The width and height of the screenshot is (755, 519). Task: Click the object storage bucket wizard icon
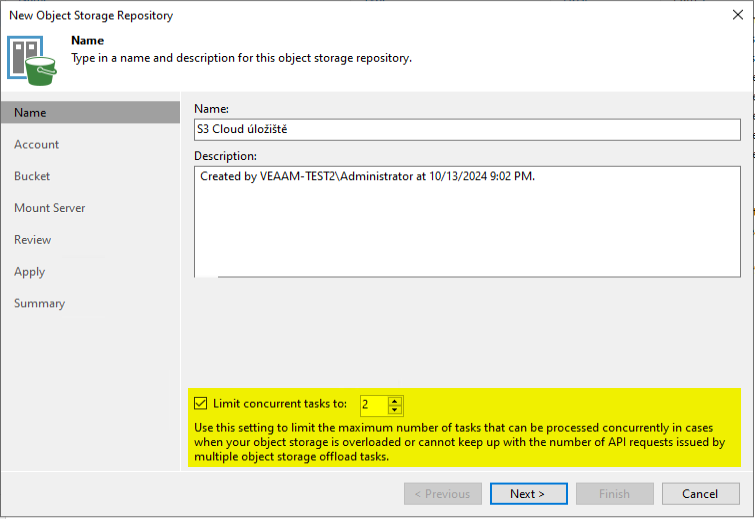[32, 61]
